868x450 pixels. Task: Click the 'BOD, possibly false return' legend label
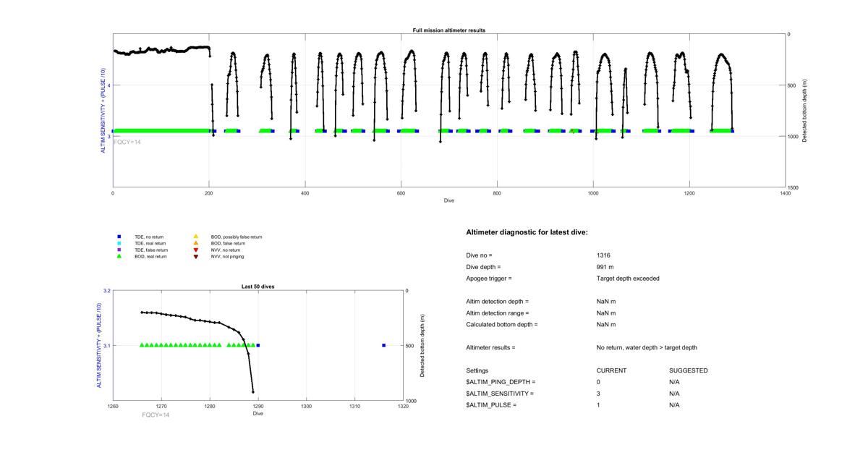pyautogui.click(x=237, y=237)
